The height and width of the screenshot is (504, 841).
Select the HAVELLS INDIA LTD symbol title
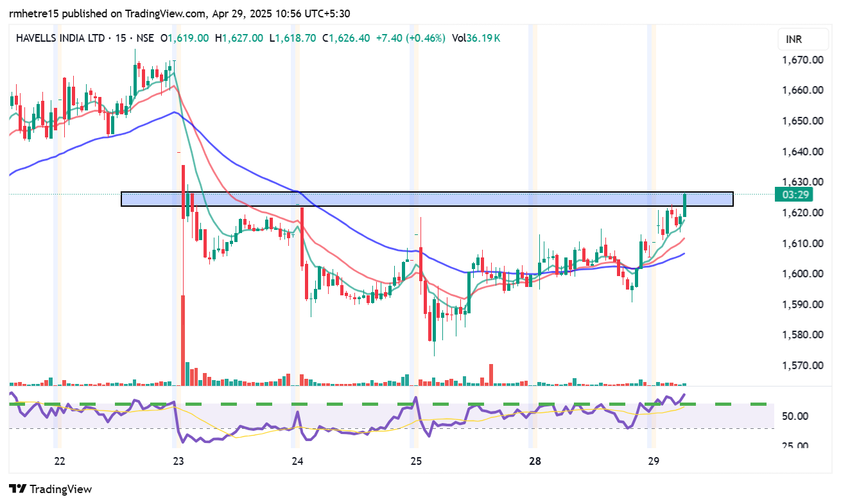[60, 38]
